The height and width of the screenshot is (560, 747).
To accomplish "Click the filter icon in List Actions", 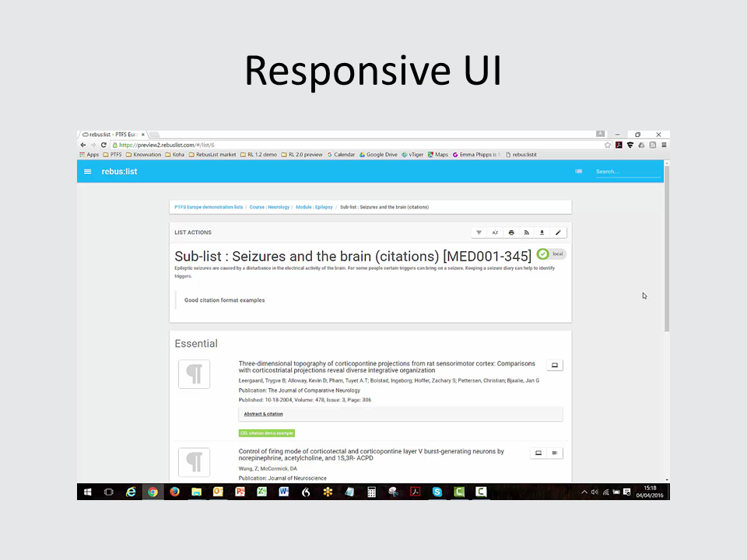I will click(479, 233).
